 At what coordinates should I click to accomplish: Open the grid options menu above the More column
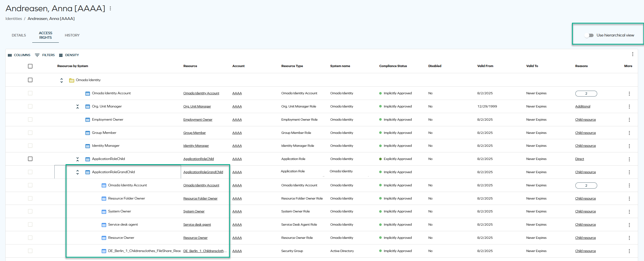click(633, 54)
